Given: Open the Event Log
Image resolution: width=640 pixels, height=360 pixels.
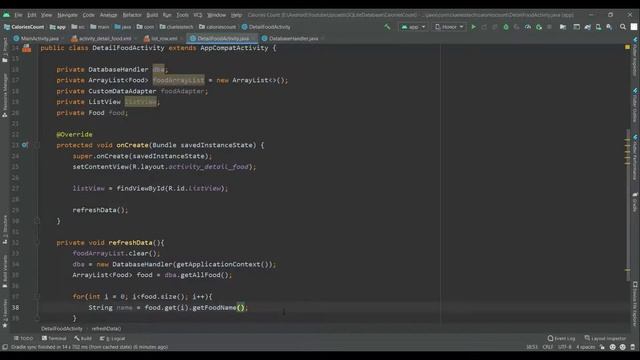Looking at the screenshot, I should (x=561, y=338).
